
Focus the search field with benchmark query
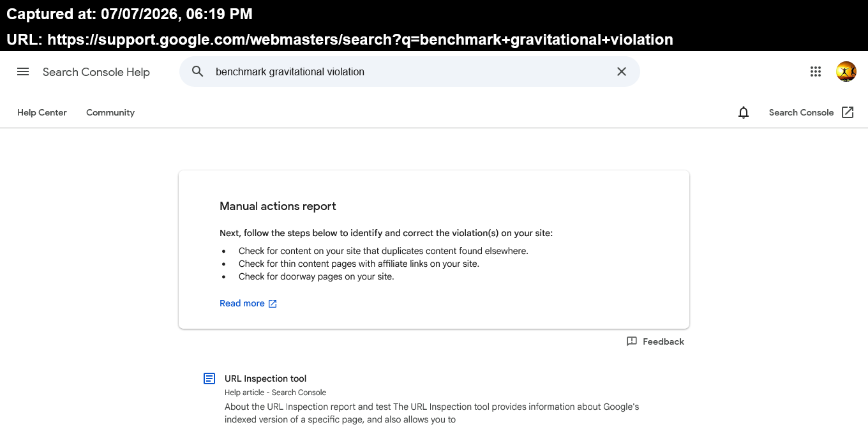409,71
